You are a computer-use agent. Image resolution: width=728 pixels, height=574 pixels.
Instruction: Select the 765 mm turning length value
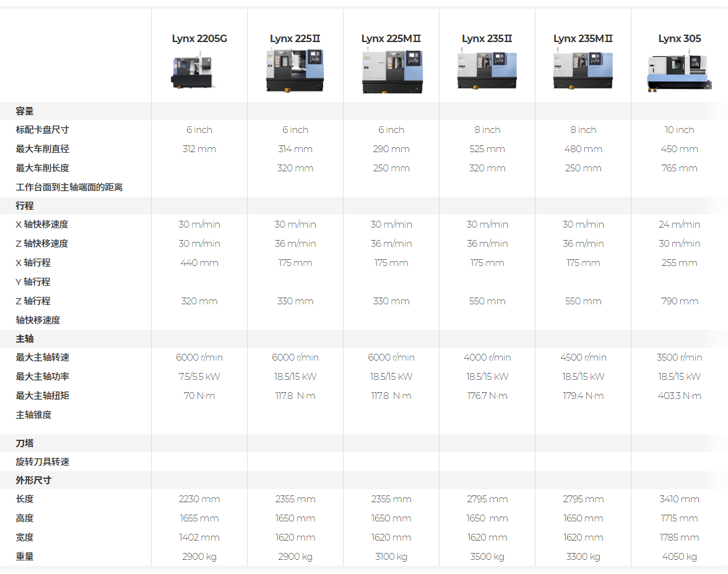point(679,168)
